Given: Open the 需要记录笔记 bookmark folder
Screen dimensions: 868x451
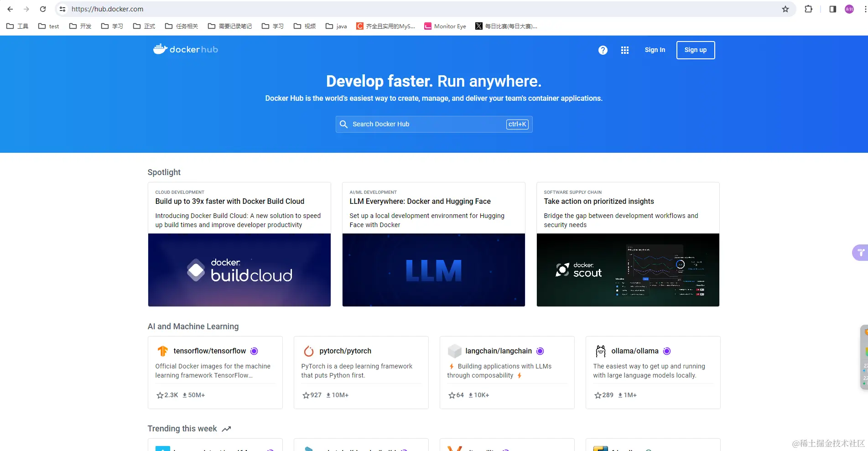Looking at the screenshot, I should pos(230,26).
